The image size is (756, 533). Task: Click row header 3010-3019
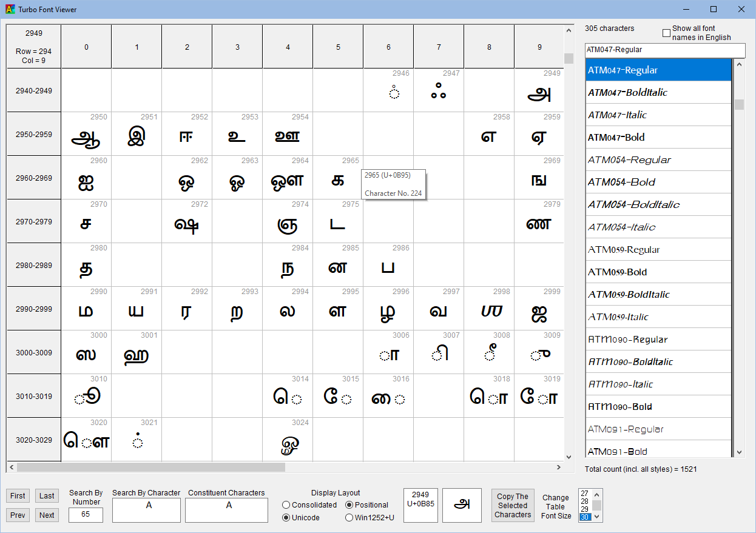pos(34,396)
